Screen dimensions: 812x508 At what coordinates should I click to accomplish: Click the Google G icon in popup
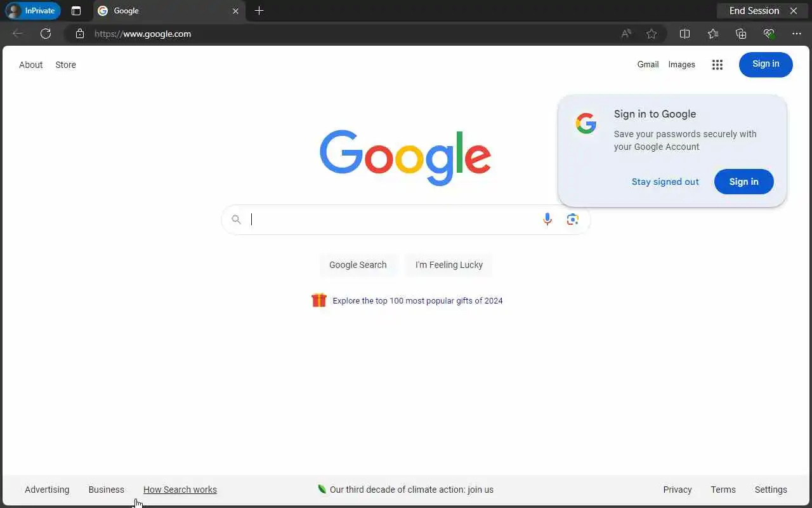point(586,124)
